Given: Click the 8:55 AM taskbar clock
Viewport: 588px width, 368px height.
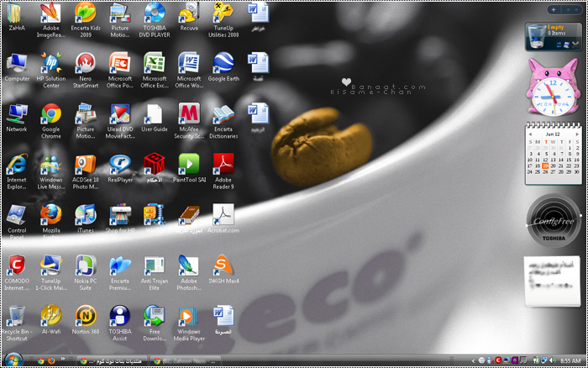Looking at the screenshot, I should coord(570,361).
